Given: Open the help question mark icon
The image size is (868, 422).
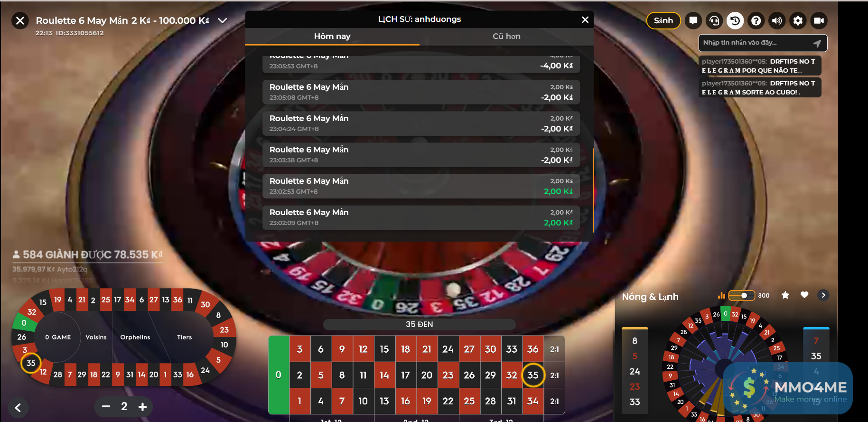Looking at the screenshot, I should pos(756,20).
